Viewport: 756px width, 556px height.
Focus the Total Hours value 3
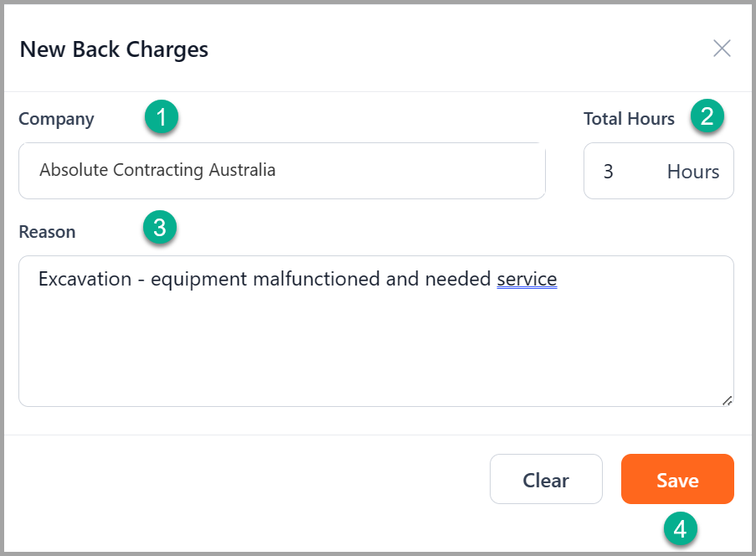click(x=609, y=171)
